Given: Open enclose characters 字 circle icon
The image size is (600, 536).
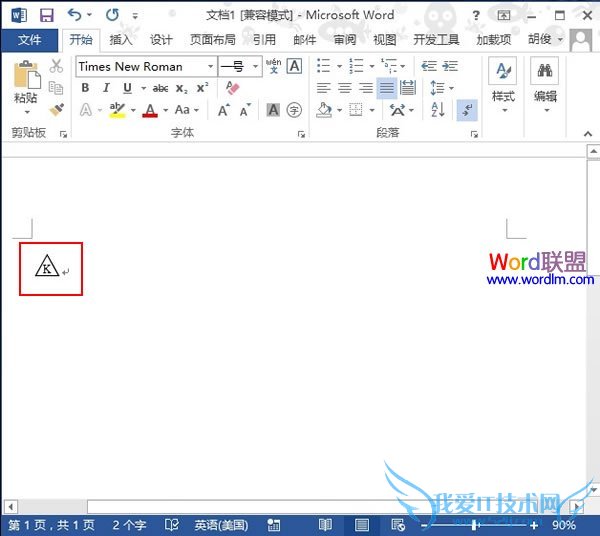Looking at the screenshot, I should coord(294,110).
